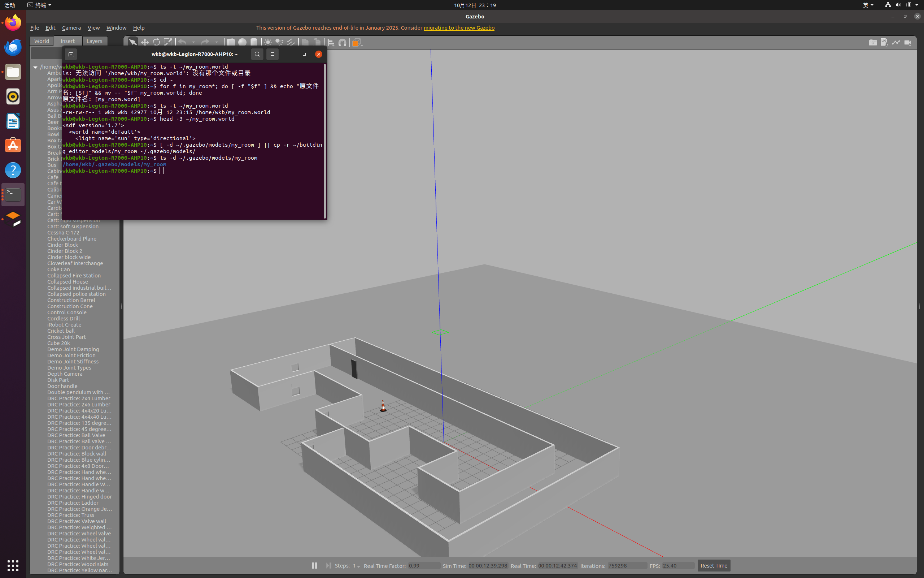Open the view angle cube dropdown
This screenshot has height=578, width=924.
coord(357,42)
